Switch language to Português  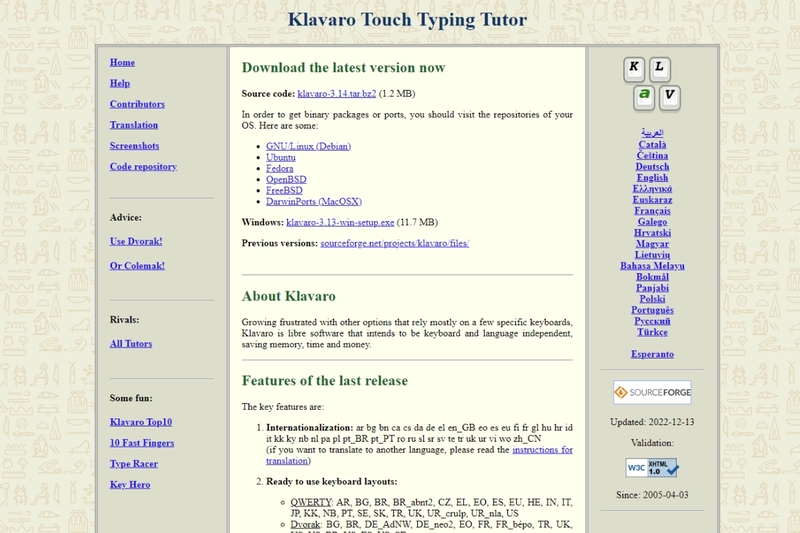click(x=652, y=310)
